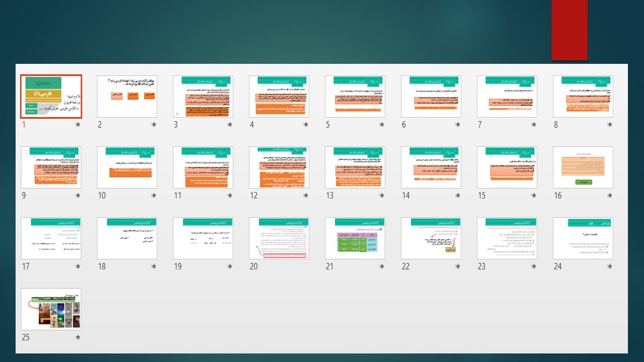Click the star icon below slide 24

coord(609,266)
